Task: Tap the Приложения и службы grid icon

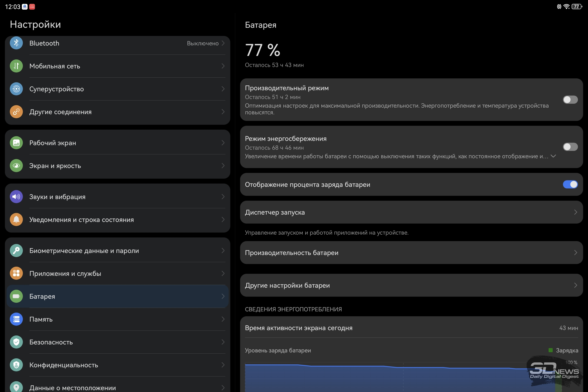Action: (x=16, y=273)
